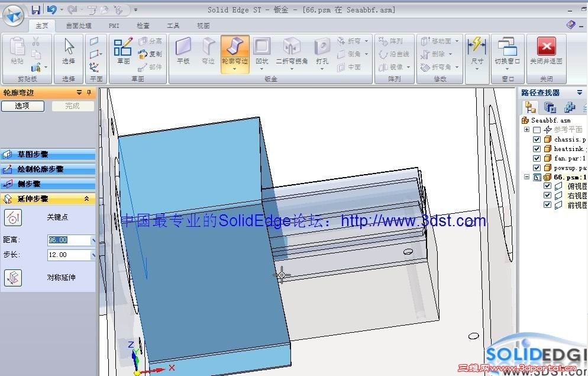Choose the 选择 arrow tool
588x376 pixels.
(69, 51)
